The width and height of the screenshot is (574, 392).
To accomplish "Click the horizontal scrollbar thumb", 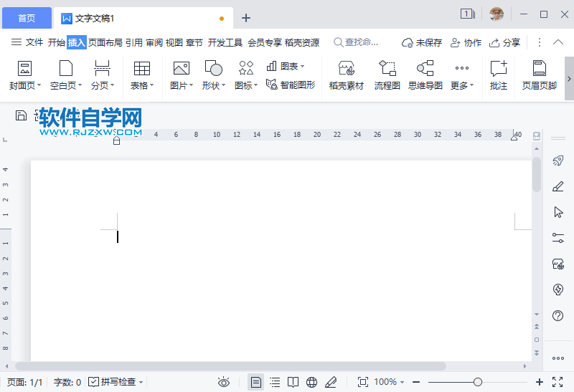I will point(230,366).
